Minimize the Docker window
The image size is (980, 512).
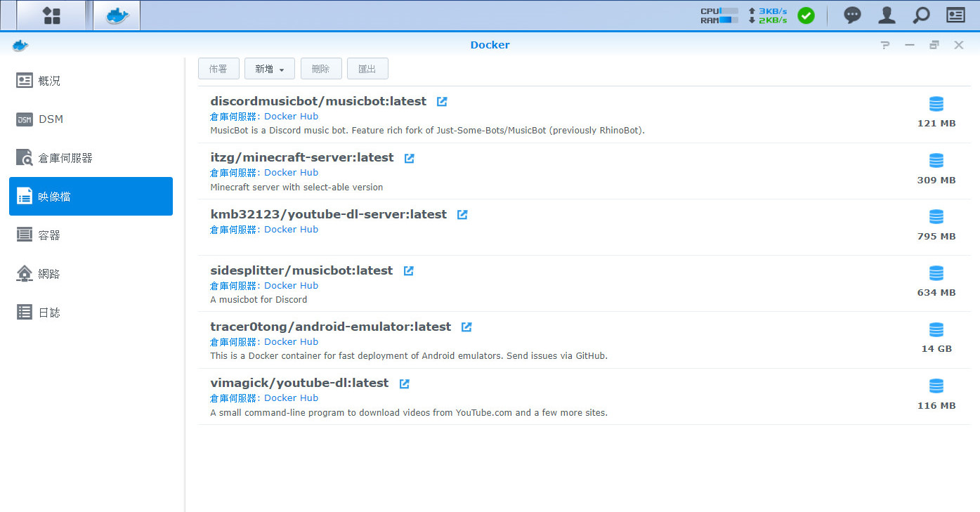coord(910,45)
